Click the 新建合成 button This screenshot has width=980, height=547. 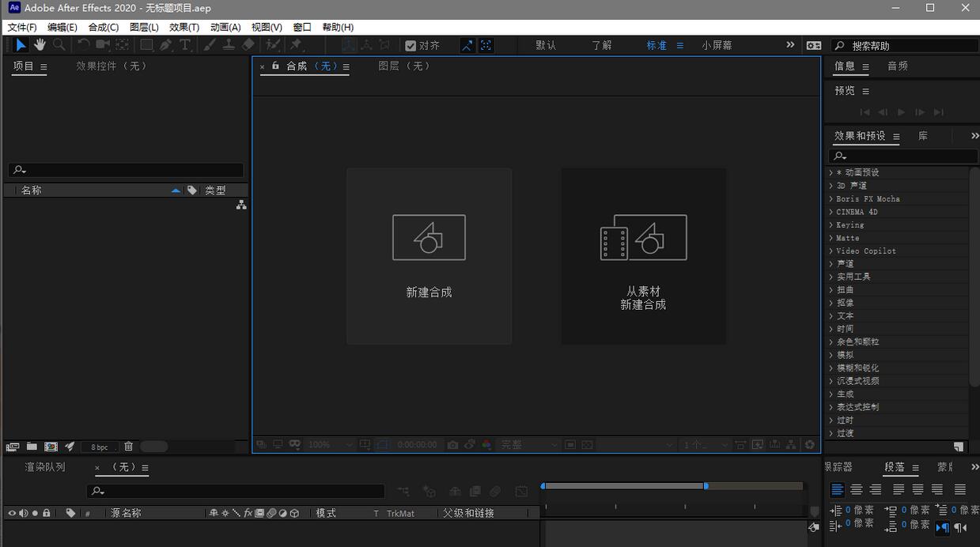(x=429, y=256)
